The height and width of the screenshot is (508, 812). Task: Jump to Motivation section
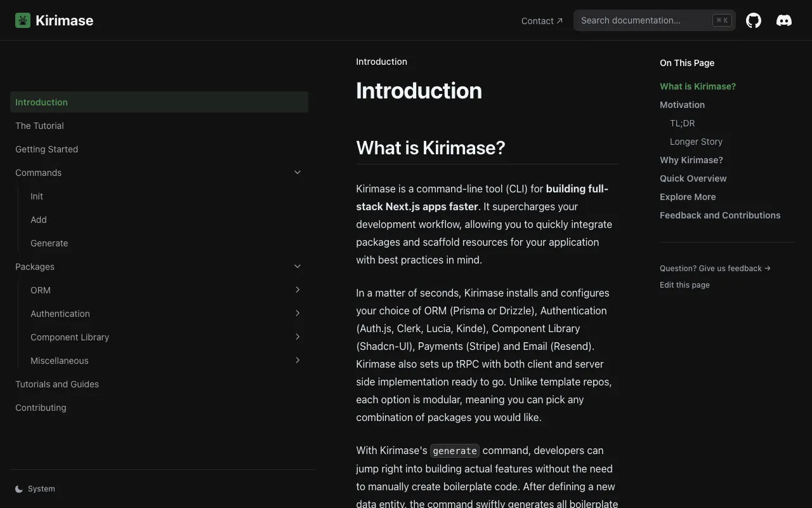click(682, 105)
